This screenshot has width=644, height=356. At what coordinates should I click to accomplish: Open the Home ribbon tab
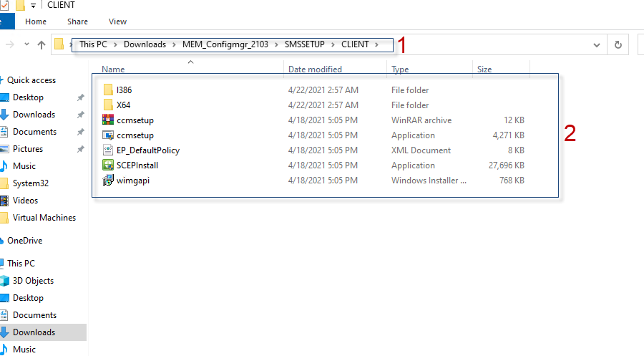click(x=36, y=21)
